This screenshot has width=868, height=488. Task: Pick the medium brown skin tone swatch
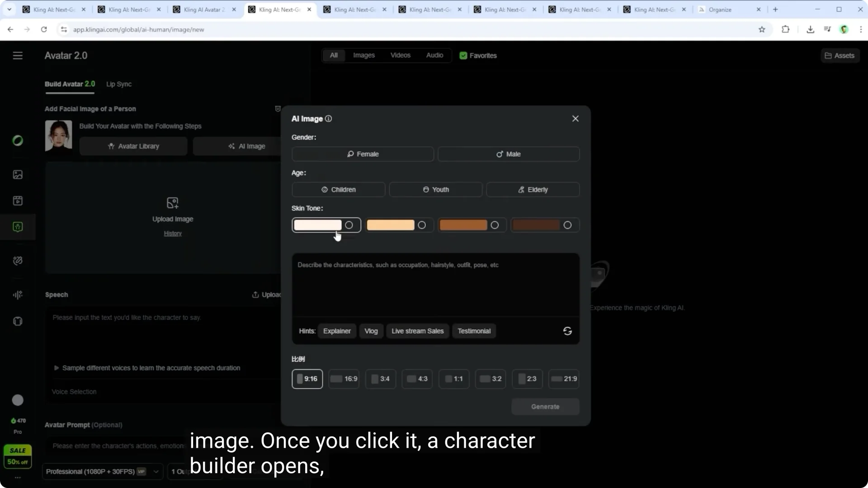472,225
